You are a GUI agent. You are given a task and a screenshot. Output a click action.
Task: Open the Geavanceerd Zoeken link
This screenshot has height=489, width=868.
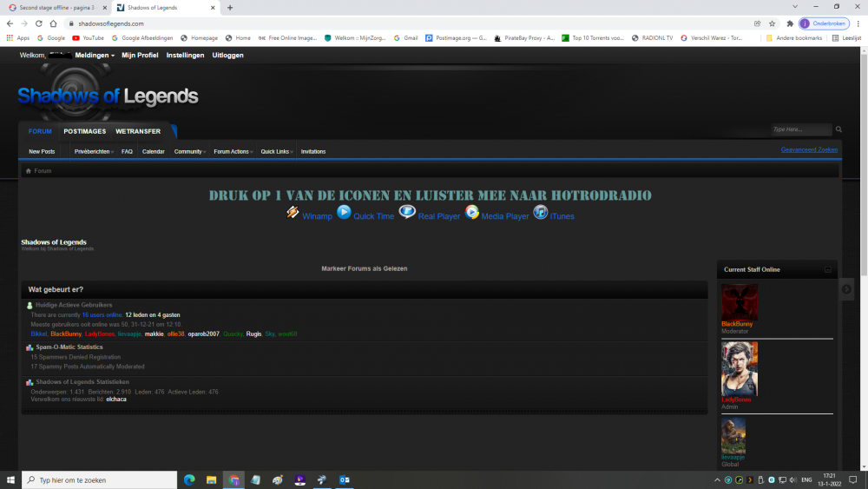click(809, 149)
